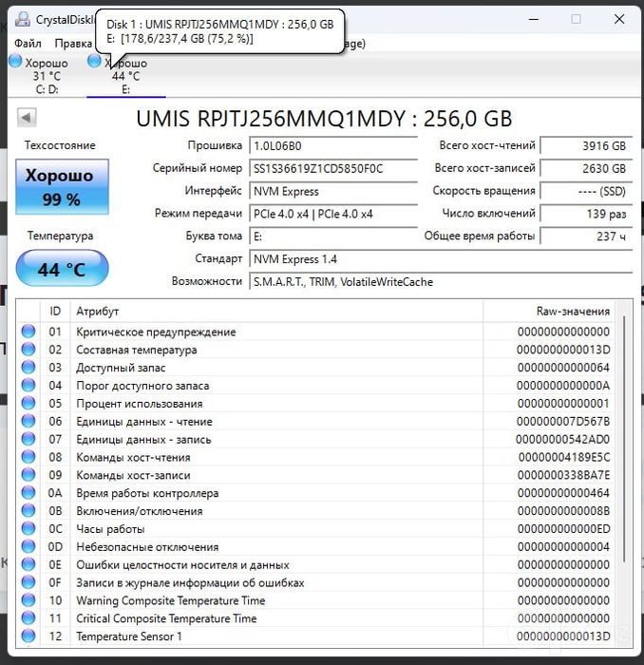
Task: Select raw value 000000338BA7E
Action: click(x=563, y=475)
